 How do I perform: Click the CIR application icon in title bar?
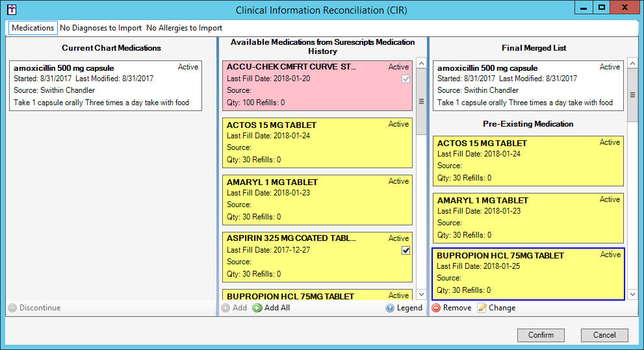12,9
